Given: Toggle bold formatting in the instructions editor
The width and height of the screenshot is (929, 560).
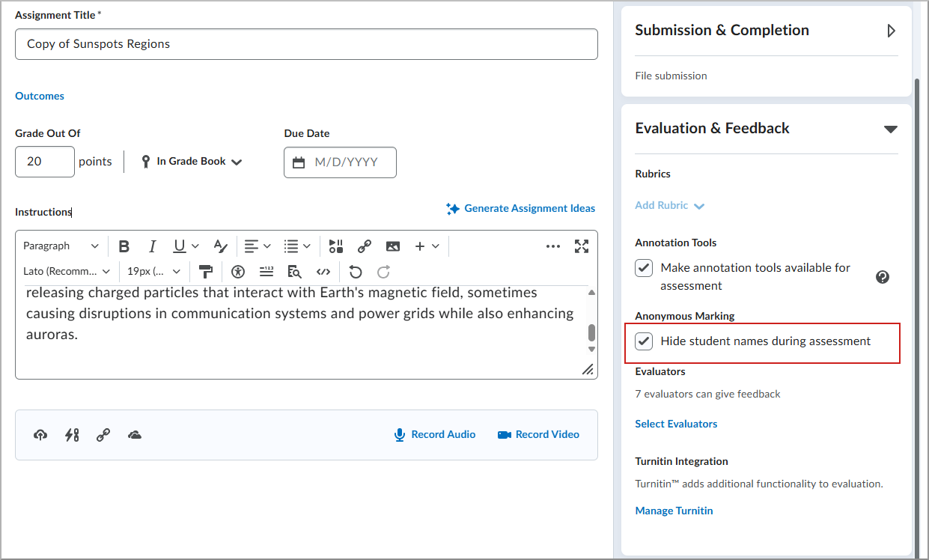Looking at the screenshot, I should click(x=124, y=246).
